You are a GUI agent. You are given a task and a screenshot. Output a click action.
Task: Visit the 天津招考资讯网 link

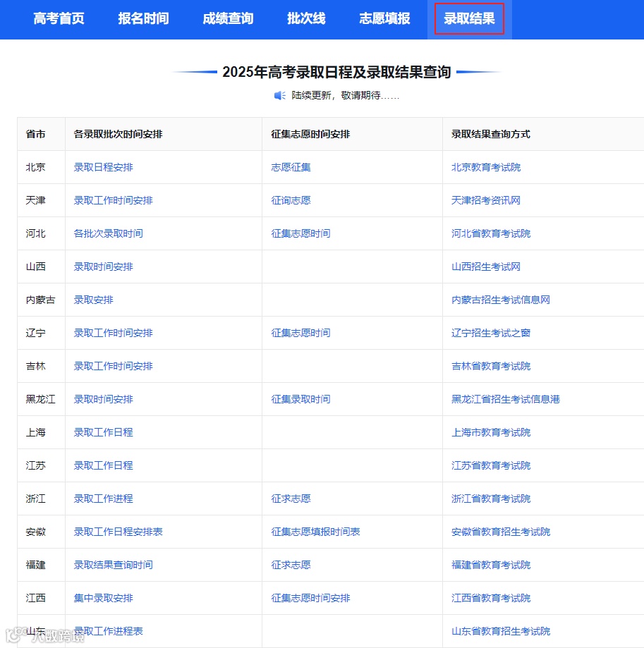point(486,200)
